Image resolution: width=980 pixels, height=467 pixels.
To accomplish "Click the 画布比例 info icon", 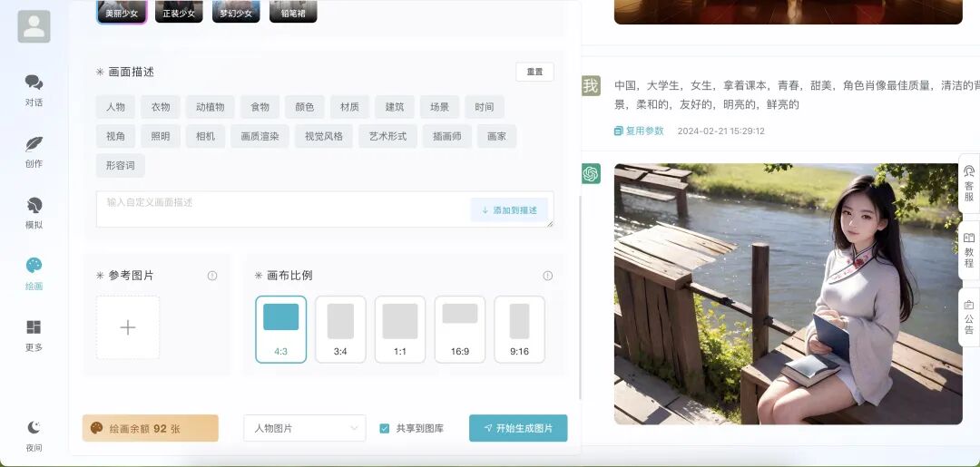I will point(548,276).
